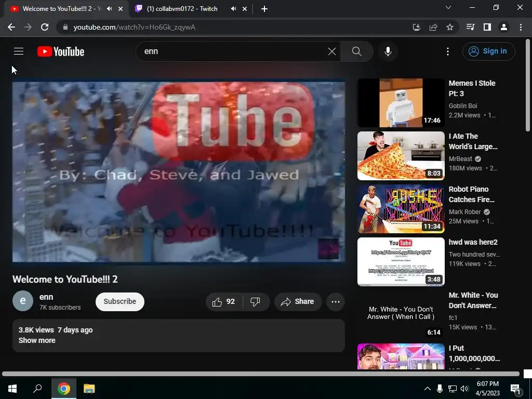This screenshot has width=532, height=399.
Task: Subscribe to the enn channel
Action: coord(120,302)
